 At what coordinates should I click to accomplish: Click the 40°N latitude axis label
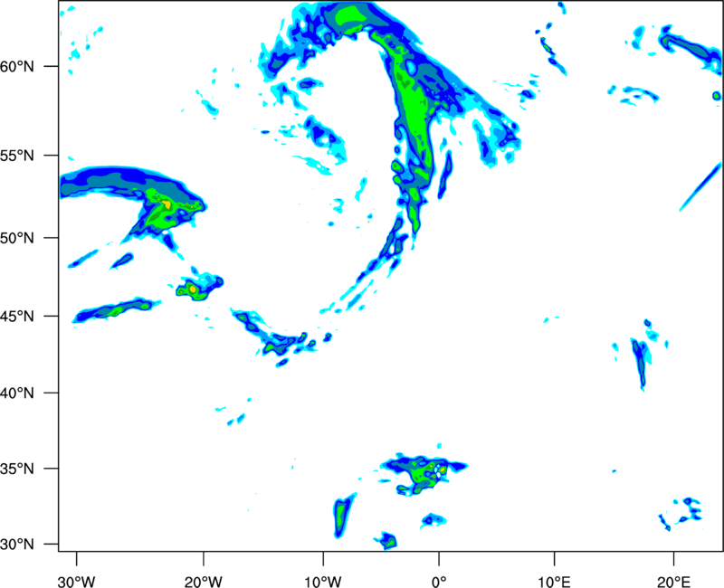[x=17, y=394]
